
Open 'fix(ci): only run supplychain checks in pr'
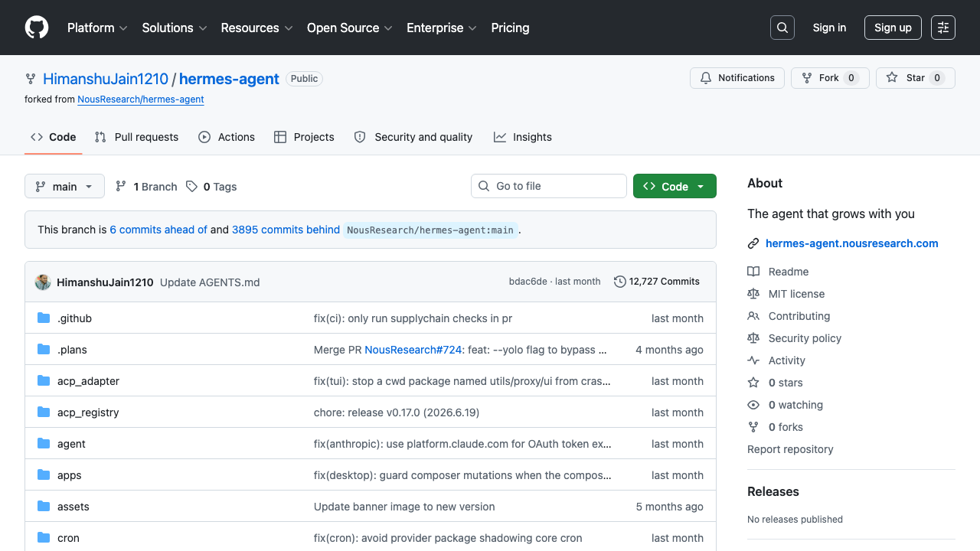[x=413, y=318]
